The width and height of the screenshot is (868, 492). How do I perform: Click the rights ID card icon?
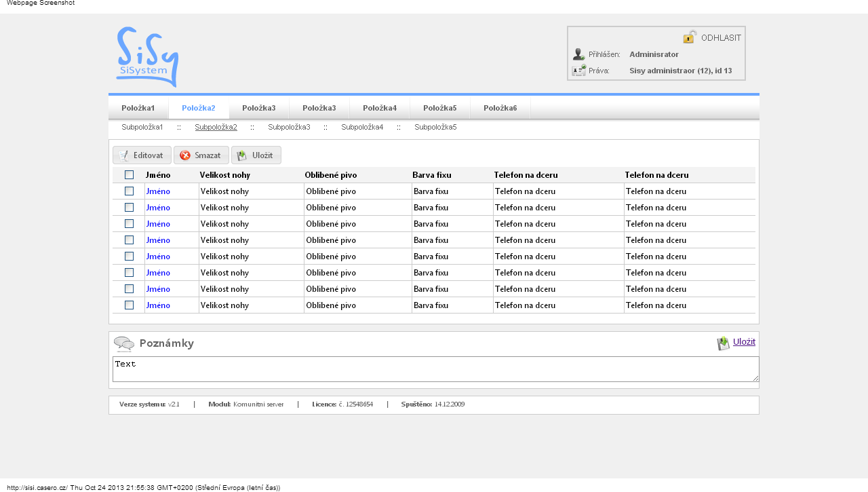pos(578,70)
